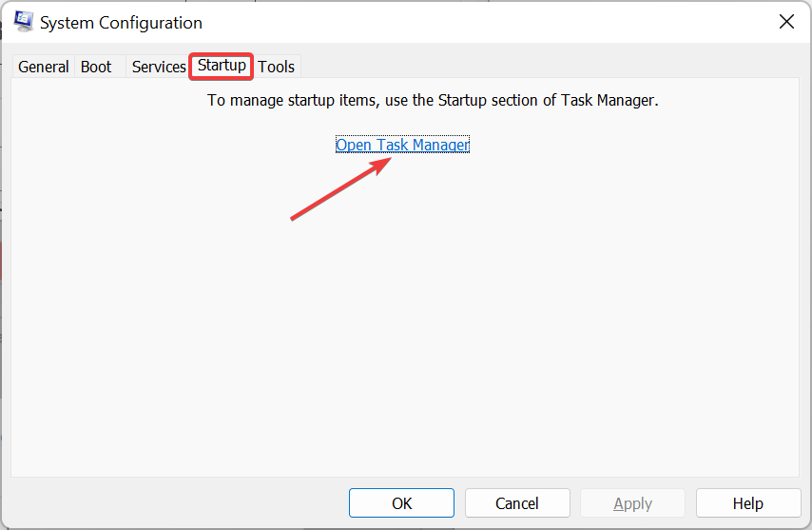
Task: Open the Boot tab
Action: 96,67
